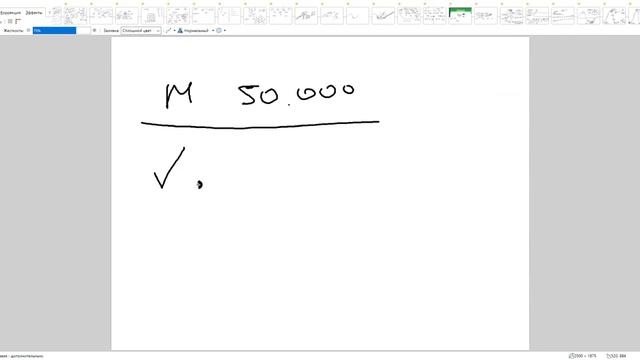This screenshot has height=360, width=640.
Task: Increase hardness with the plus icon
Action: pyautogui.click(x=94, y=31)
